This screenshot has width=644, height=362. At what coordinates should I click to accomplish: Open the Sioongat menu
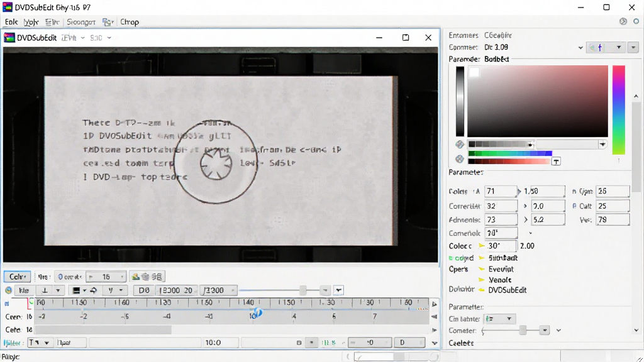81,22
